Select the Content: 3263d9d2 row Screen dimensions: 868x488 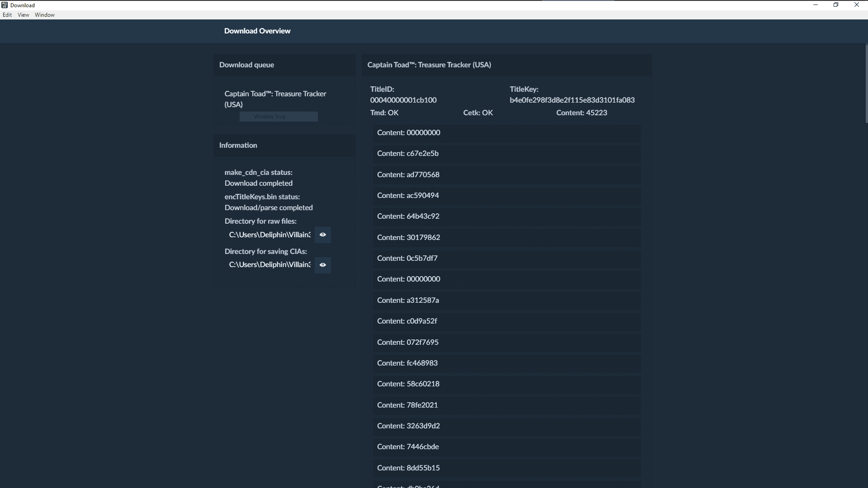pyautogui.click(x=507, y=426)
